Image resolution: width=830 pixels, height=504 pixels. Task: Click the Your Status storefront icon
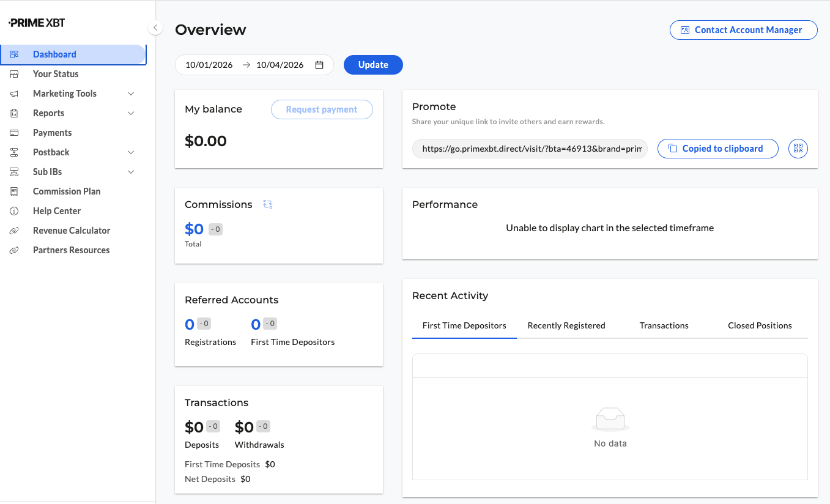click(14, 74)
